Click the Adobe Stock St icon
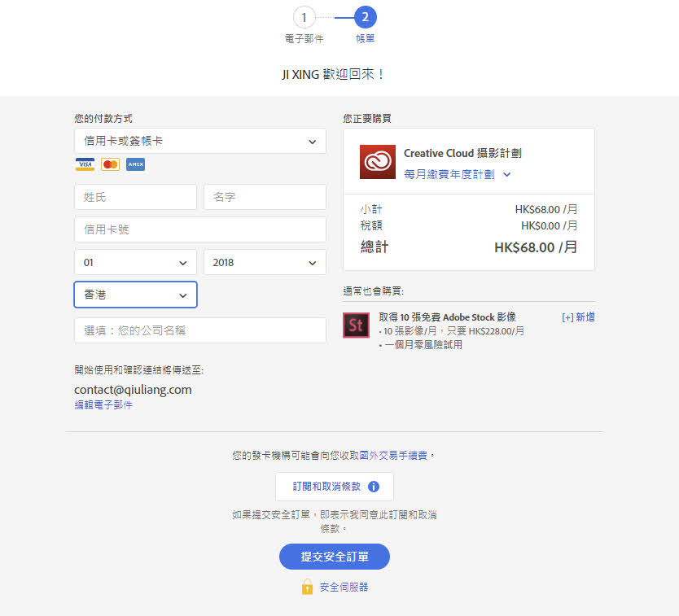The height and width of the screenshot is (616, 679). pyautogui.click(x=356, y=325)
